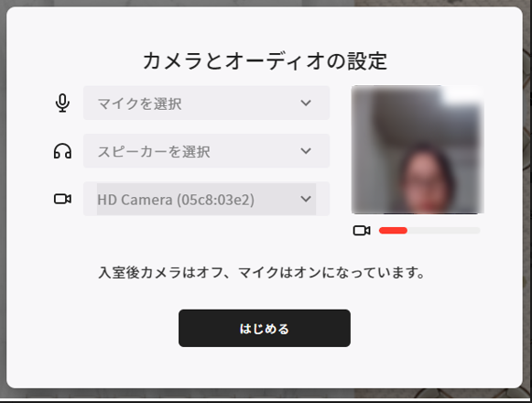Open the スピーカーを選択 dropdown
This screenshot has width=532, height=403.
[x=206, y=151]
